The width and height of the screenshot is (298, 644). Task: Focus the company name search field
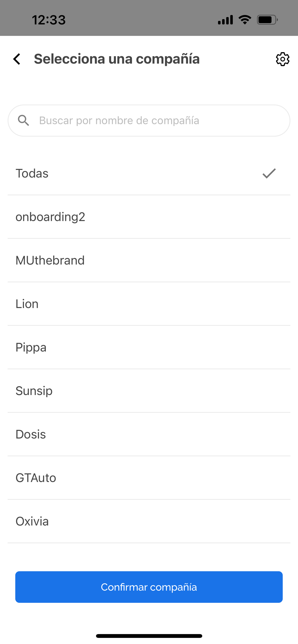tap(153, 121)
